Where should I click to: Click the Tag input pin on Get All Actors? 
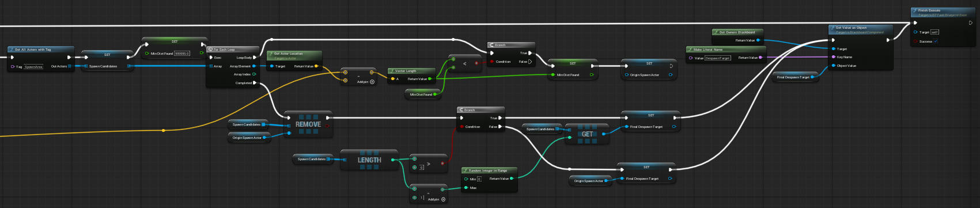point(12,66)
